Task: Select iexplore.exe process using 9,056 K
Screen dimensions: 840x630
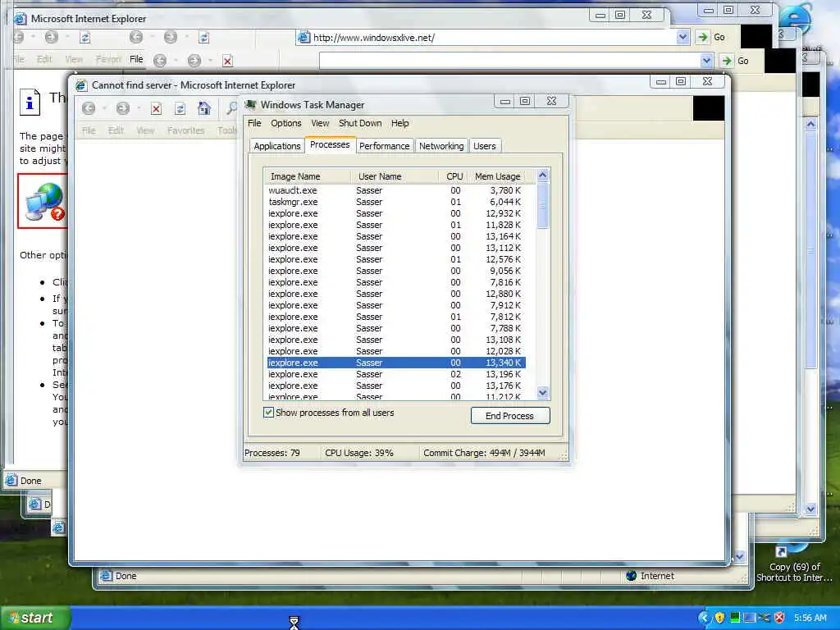Action: coord(396,271)
